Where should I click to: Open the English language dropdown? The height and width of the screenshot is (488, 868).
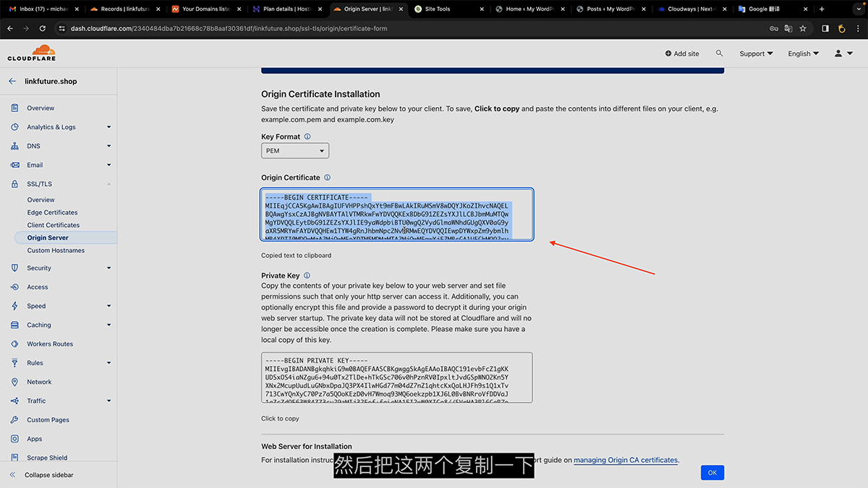coord(804,53)
